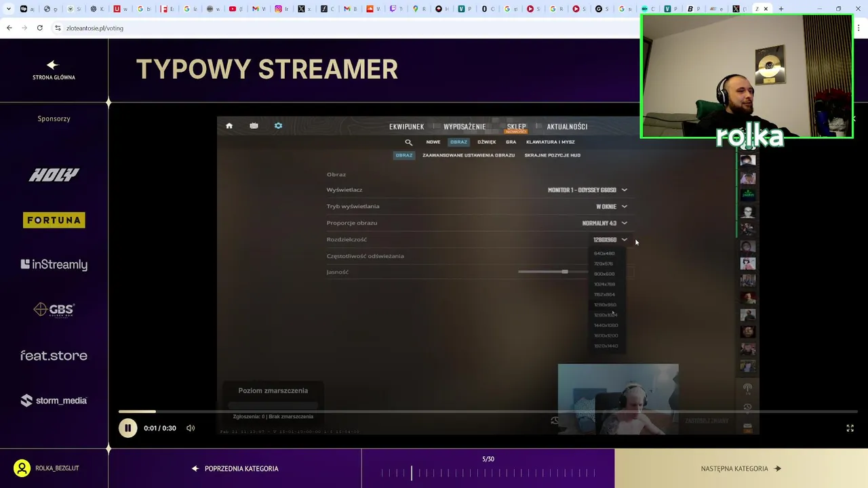Enter fullscreen with the video expand icon

pyautogui.click(x=850, y=428)
